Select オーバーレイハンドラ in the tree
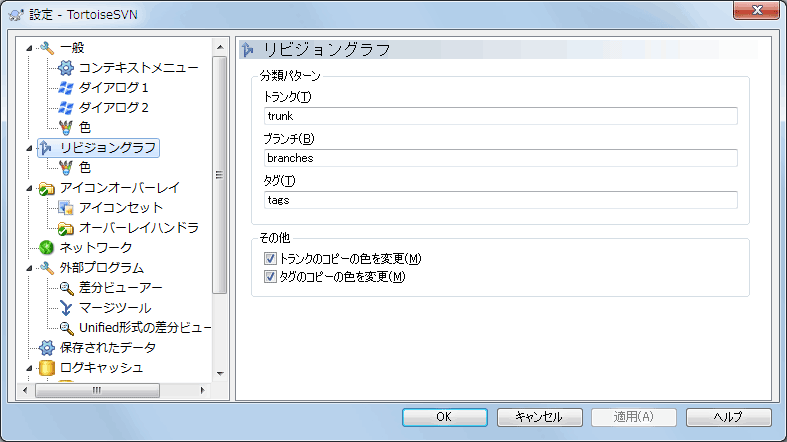Viewport: 787px width, 442px height. [x=139, y=228]
